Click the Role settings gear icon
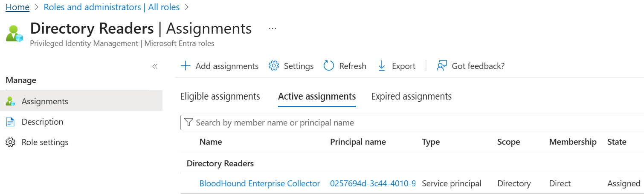The height and width of the screenshot is (194, 644). (x=11, y=143)
